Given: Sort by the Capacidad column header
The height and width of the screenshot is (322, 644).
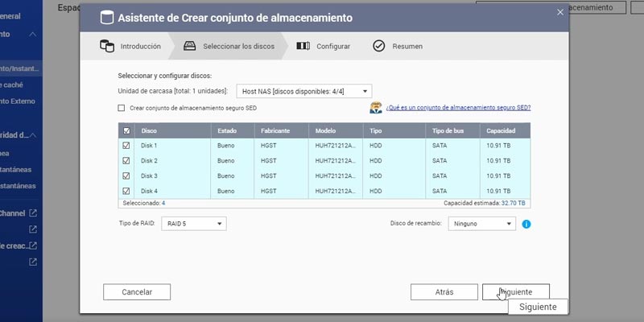Looking at the screenshot, I should click(x=506, y=130).
